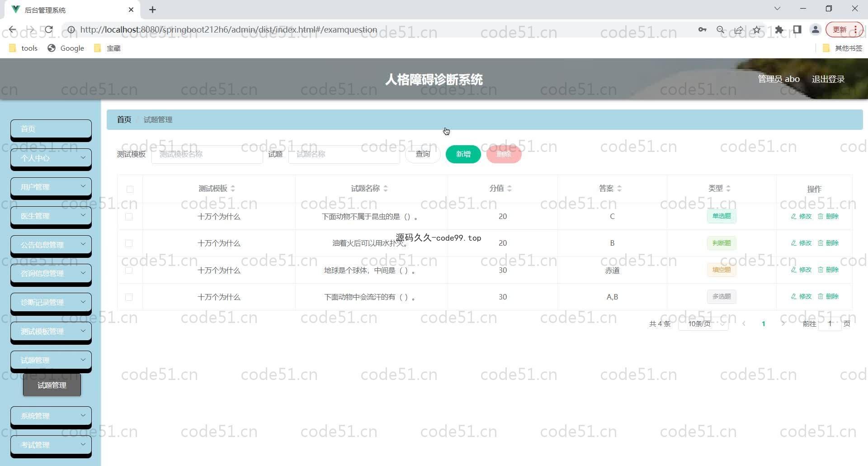Collapse the 试题管理 sidebar menu
The width and height of the screenshot is (868, 466).
coord(51,360)
